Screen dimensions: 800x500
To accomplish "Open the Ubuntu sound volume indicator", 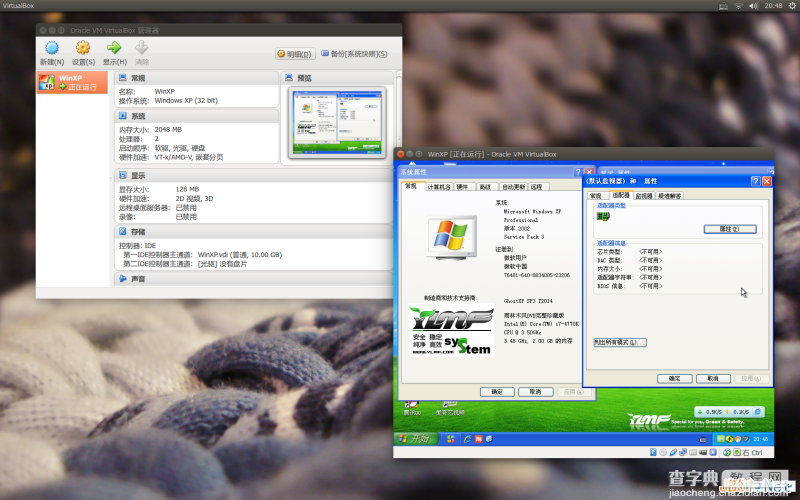I will click(754, 6).
